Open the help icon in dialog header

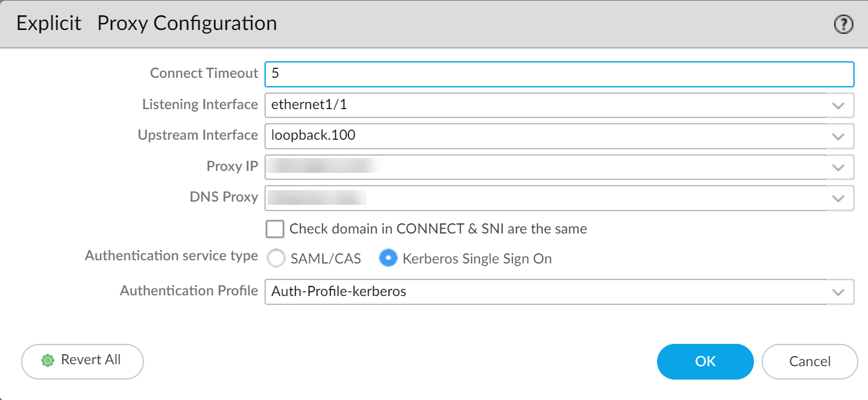pos(843,25)
